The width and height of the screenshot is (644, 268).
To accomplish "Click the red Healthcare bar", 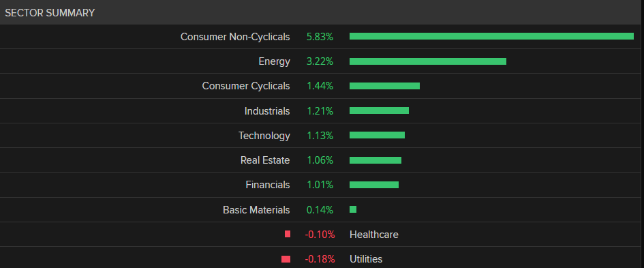I will coord(288,235).
